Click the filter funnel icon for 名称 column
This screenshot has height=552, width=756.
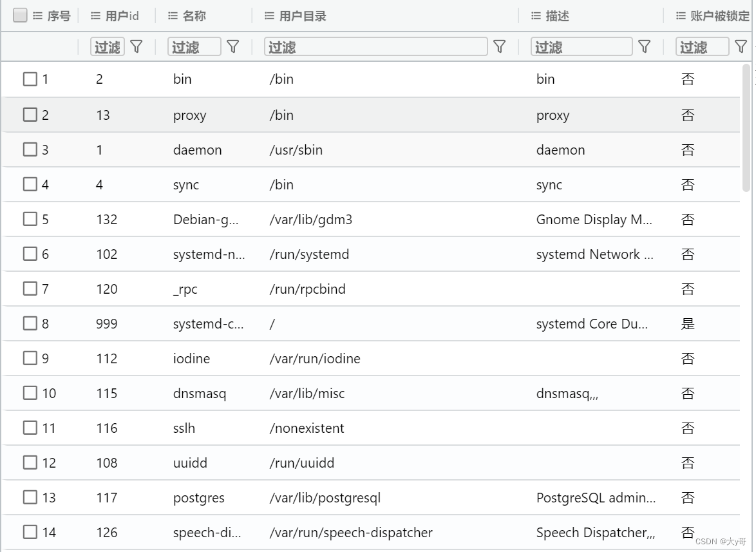coord(233,47)
